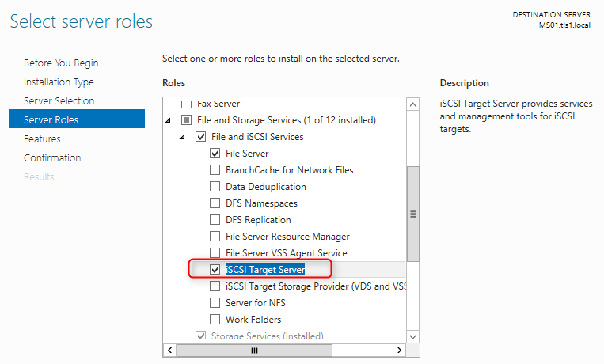The height and width of the screenshot is (364, 604).
Task: Uncheck the iSCSI Target Server checkbox
Action: (215, 270)
